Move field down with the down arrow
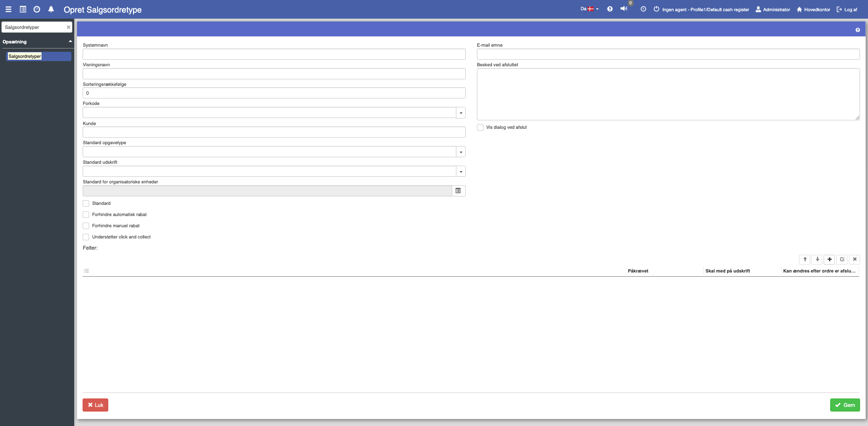 pyautogui.click(x=817, y=259)
